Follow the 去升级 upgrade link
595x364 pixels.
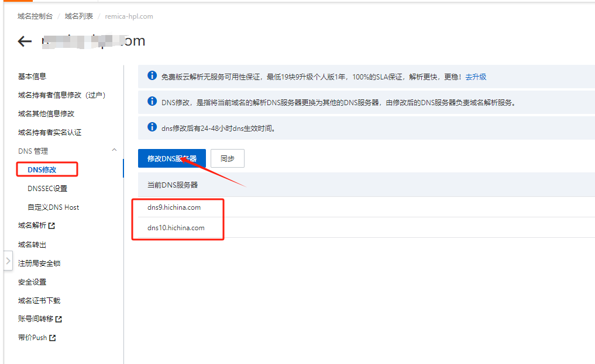tap(476, 77)
